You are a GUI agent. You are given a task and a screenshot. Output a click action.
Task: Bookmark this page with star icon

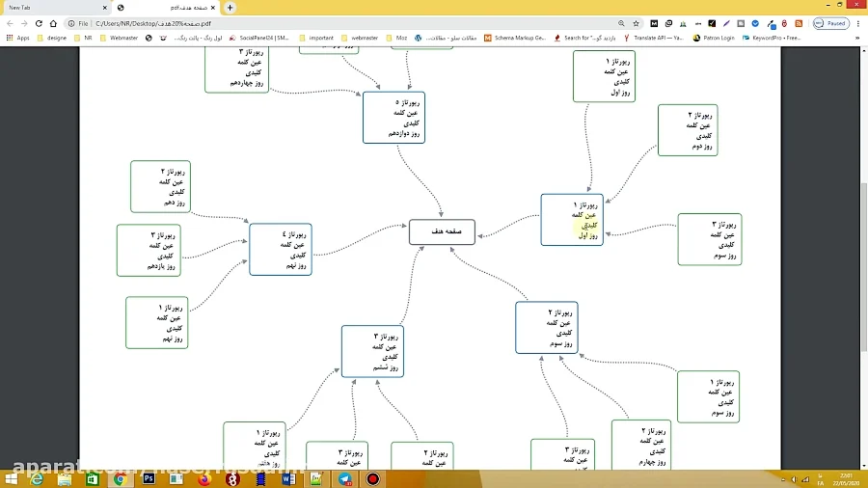pyautogui.click(x=637, y=24)
